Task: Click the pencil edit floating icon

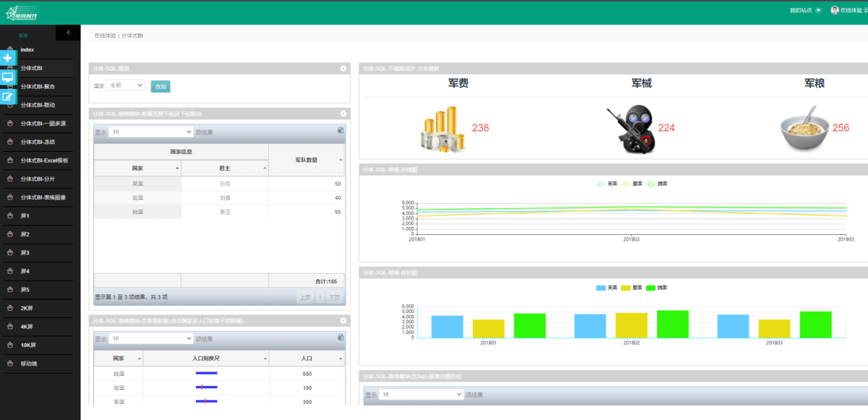Action: pyautogui.click(x=8, y=96)
